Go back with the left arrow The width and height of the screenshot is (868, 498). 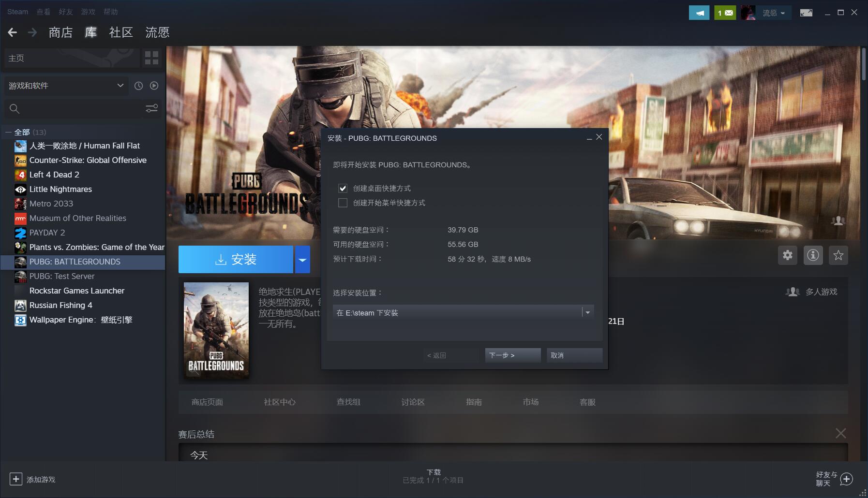tap(13, 32)
